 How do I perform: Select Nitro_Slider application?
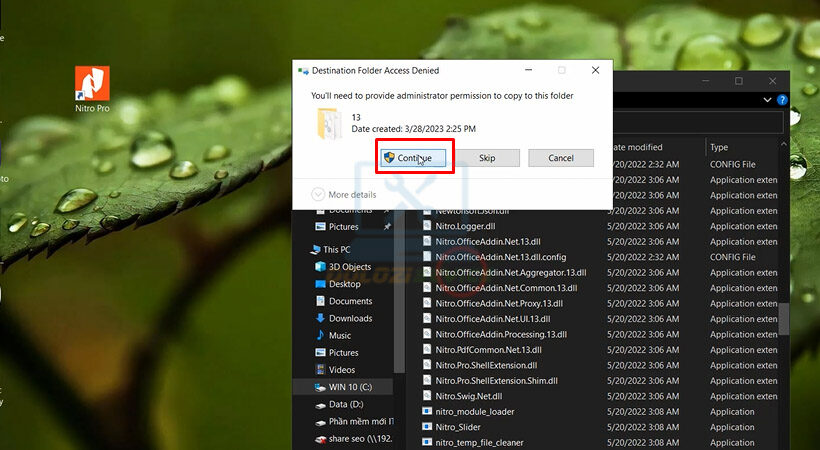[x=458, y=428]
